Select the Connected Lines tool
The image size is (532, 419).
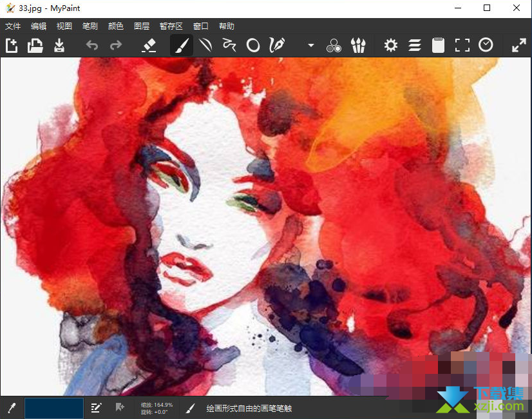(229, 45)
